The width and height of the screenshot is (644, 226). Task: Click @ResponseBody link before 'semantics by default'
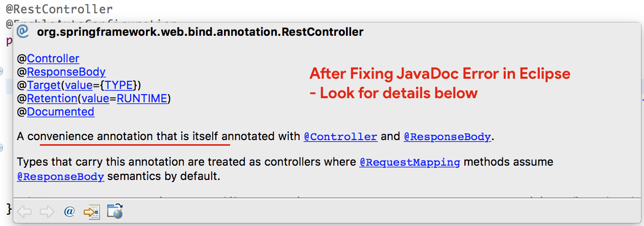(61, 177)
